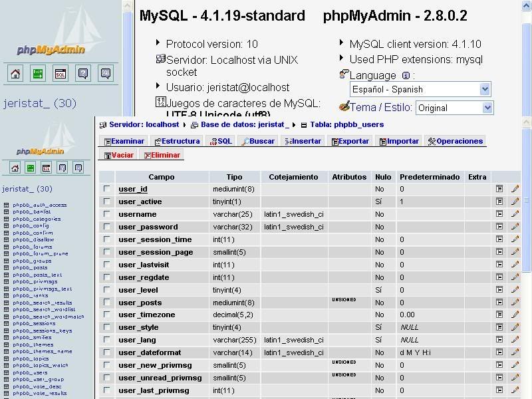This screenshot has height=399, width=532.
Task: Click the up arrow of the top-right scrollbar
Action: (527, 6)
